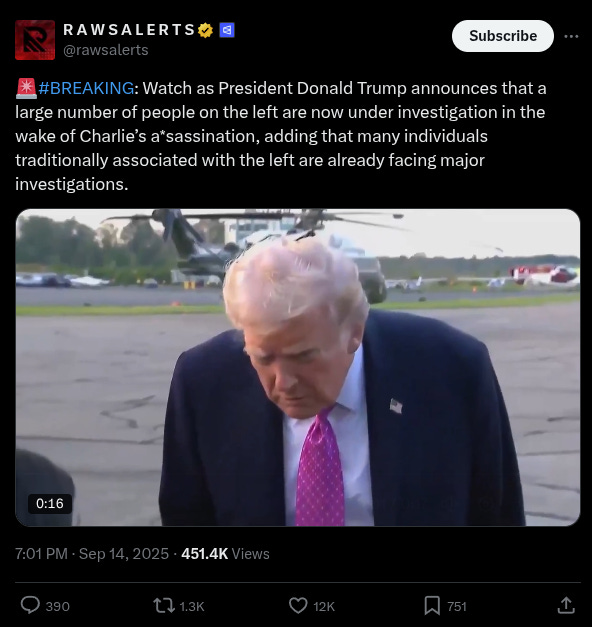Open the RAWSALERTS profile avatar

[35, 40]
